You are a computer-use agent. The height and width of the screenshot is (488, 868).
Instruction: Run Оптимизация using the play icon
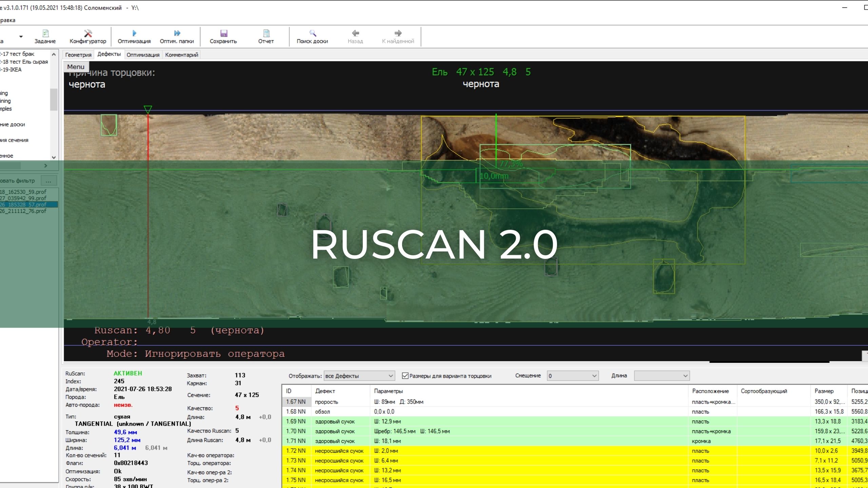134,36
